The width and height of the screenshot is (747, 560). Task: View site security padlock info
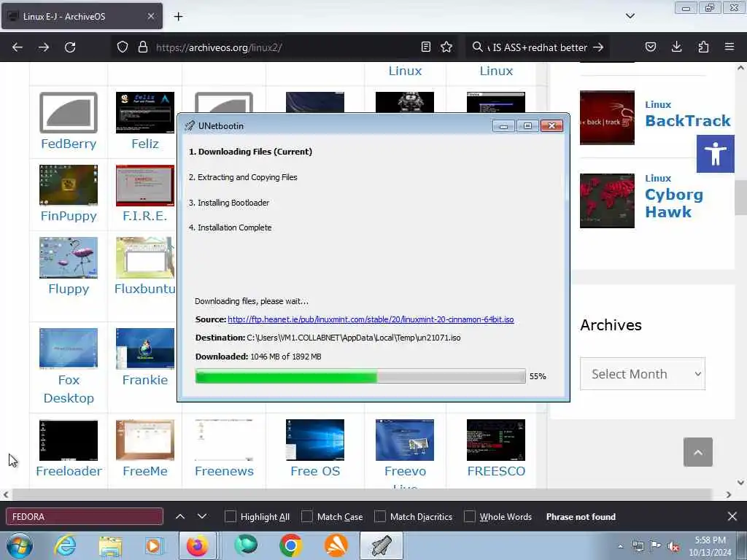(142, 47)
